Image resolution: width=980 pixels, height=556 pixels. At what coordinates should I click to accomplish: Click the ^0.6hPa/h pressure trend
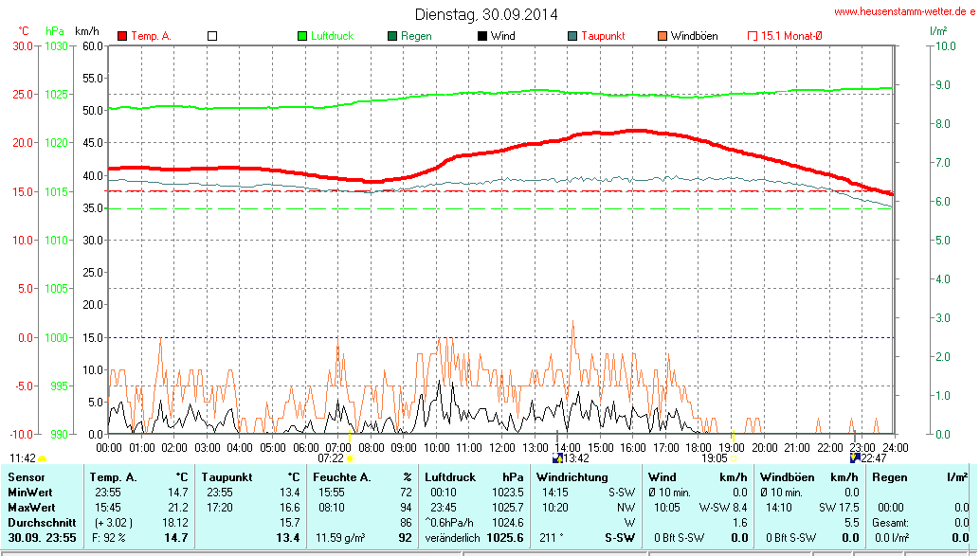pyautogui.click(x=448, y=522)
